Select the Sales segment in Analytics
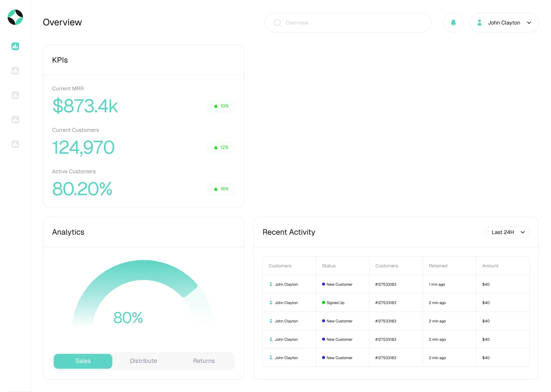Viewport: 551px width, 392px height. (83, 361)
